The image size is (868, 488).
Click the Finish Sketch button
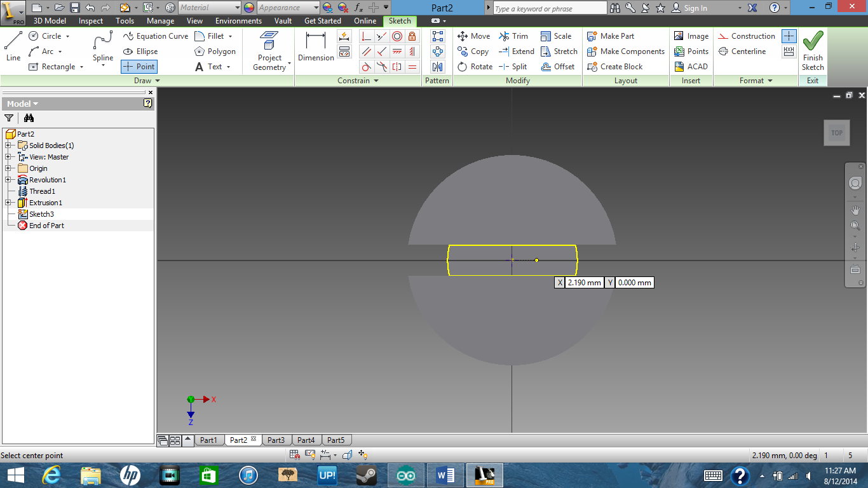pos(813,50)
